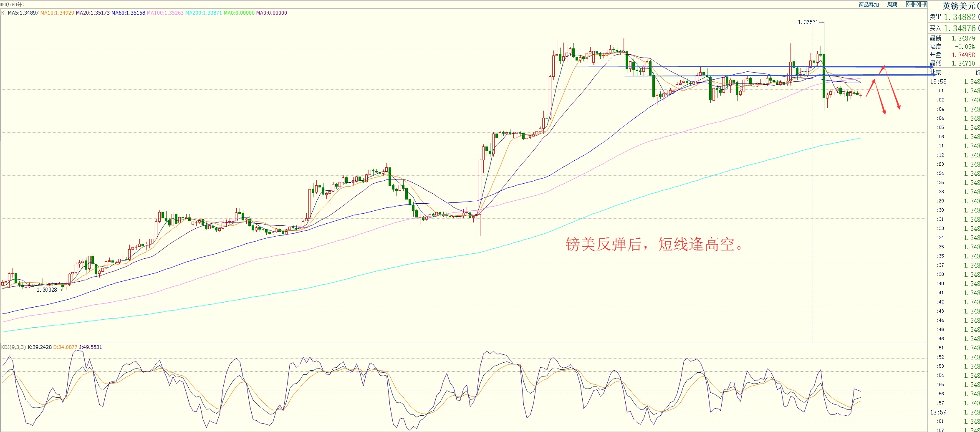Toggle the side panel layout icon
Image resolution: width=980 pixels, height=432 pixels.
(x=923, y=4)
